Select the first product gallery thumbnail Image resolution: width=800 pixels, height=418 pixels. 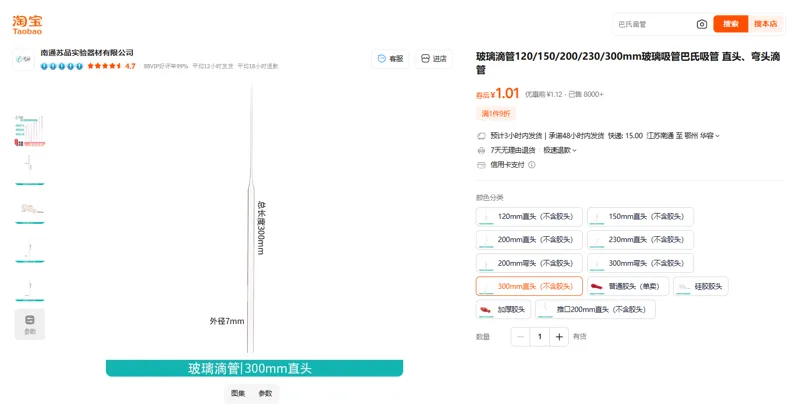[30, 131]
